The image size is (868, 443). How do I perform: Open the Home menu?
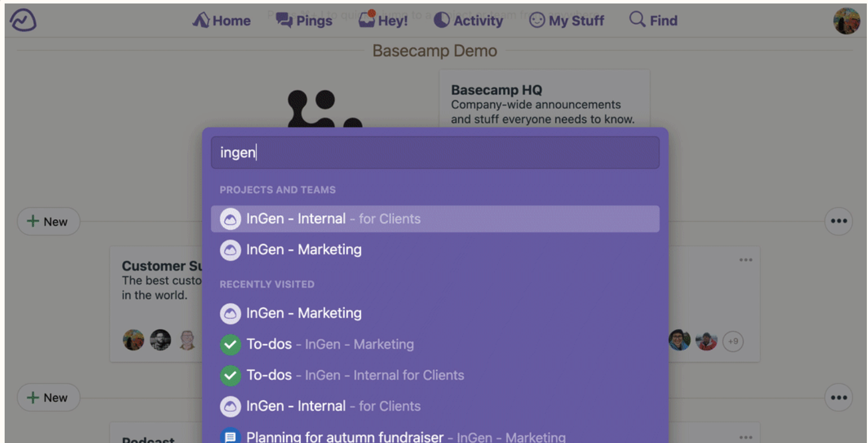click(x=222, y=20)
